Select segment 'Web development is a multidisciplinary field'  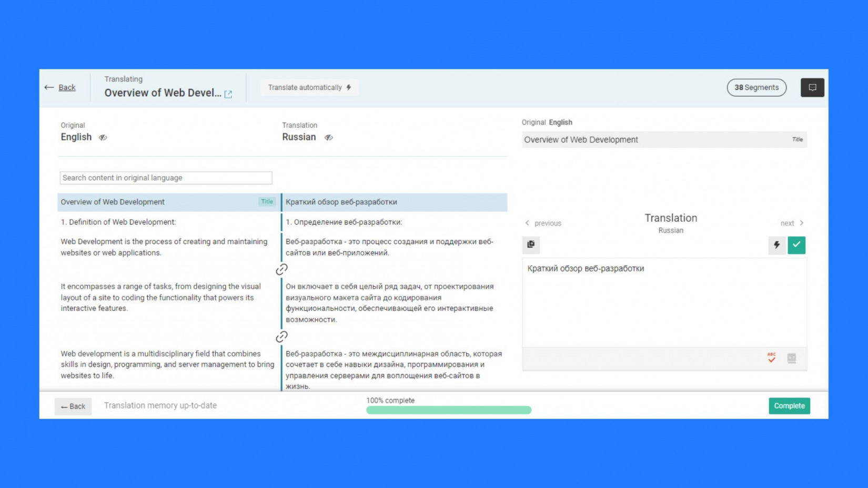168,364
